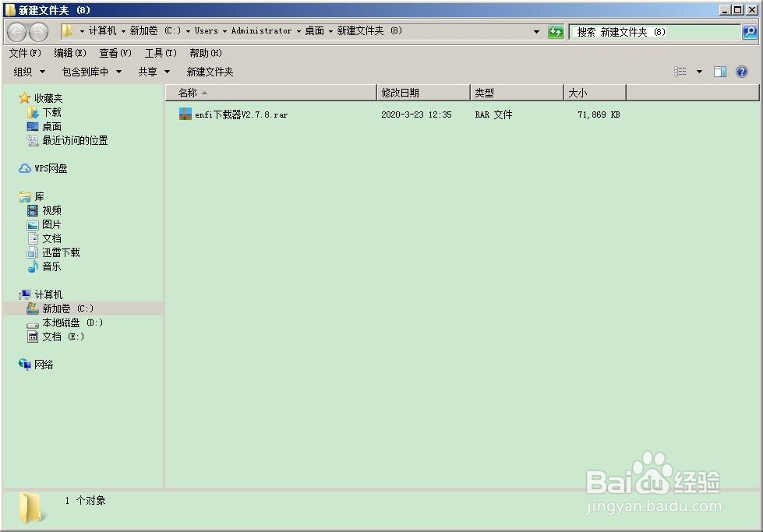Image resolution: width=763 pixels, height=532 pixels.
Task: Sort by the 名称 column header
Action: coord(271,93)
